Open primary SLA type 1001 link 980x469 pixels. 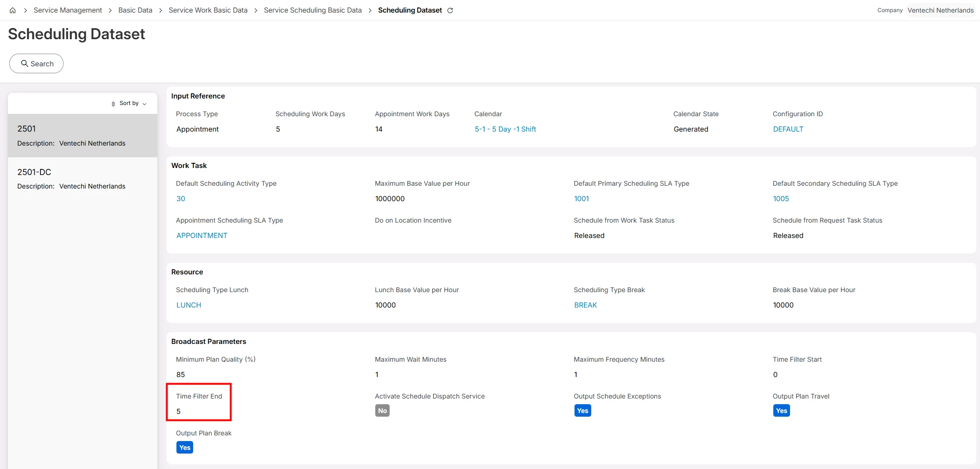point(581,199)
